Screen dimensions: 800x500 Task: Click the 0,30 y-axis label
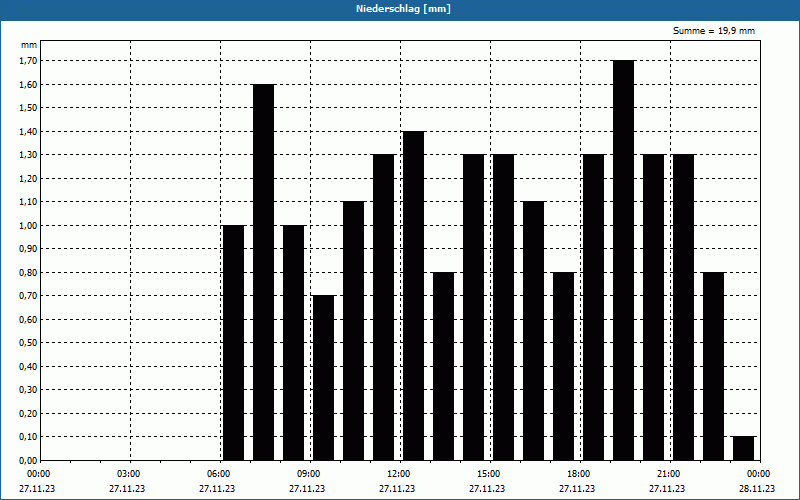(x=28, y=390)
